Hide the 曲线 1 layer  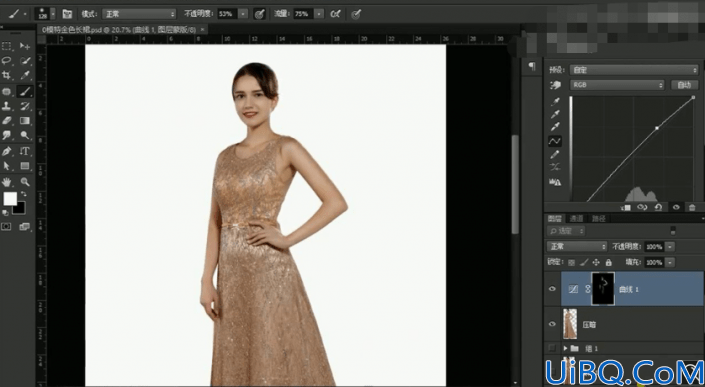coord(552,289)
